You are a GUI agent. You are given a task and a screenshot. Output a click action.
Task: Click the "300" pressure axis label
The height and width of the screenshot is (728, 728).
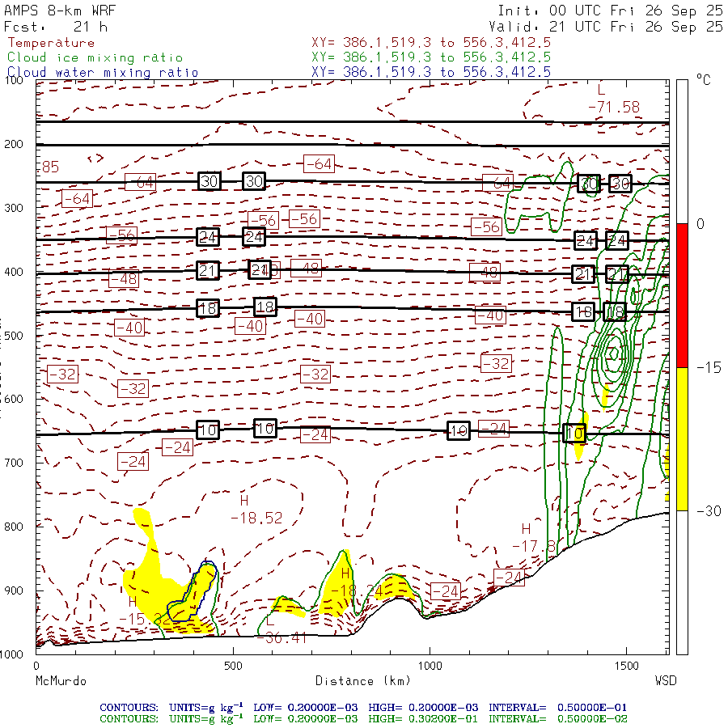tap(14, 208)
